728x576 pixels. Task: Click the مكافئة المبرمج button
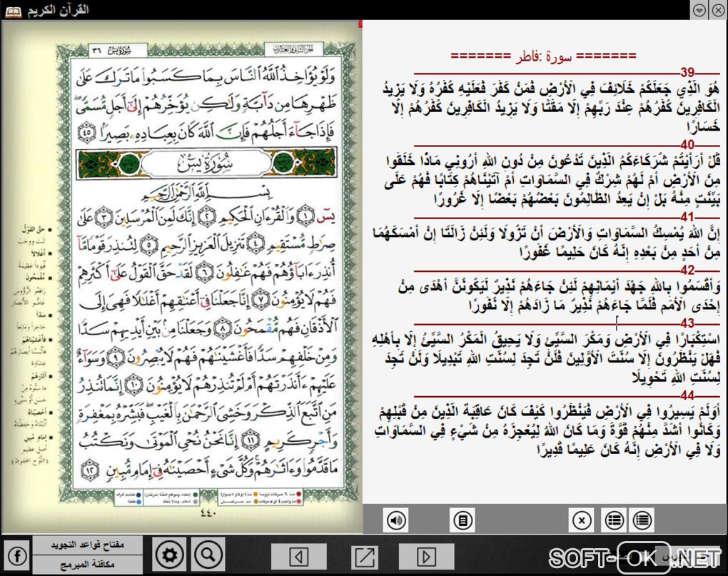(88, 565)
